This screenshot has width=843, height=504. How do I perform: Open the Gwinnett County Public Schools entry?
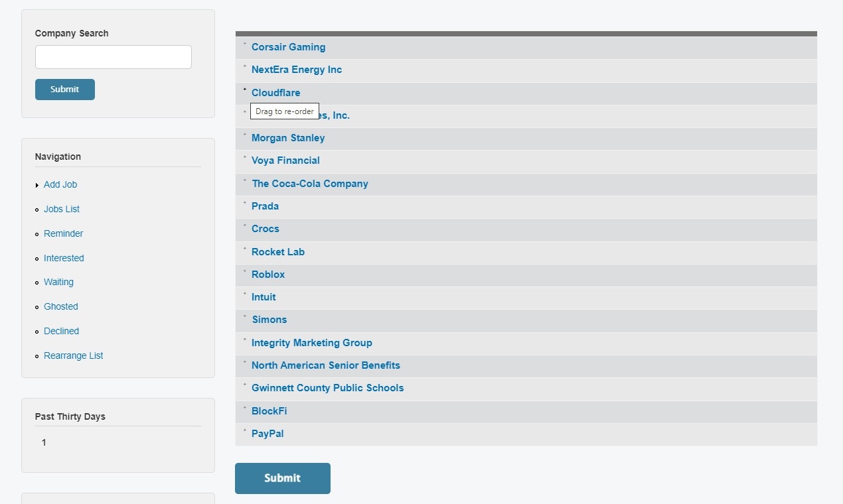pyautogui.click(x=327, y=387)
